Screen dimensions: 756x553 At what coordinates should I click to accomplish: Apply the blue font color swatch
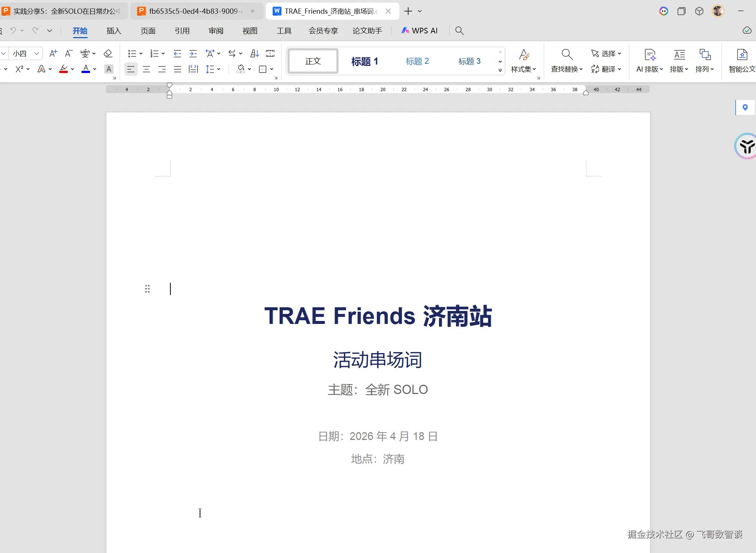pos(86,69)
